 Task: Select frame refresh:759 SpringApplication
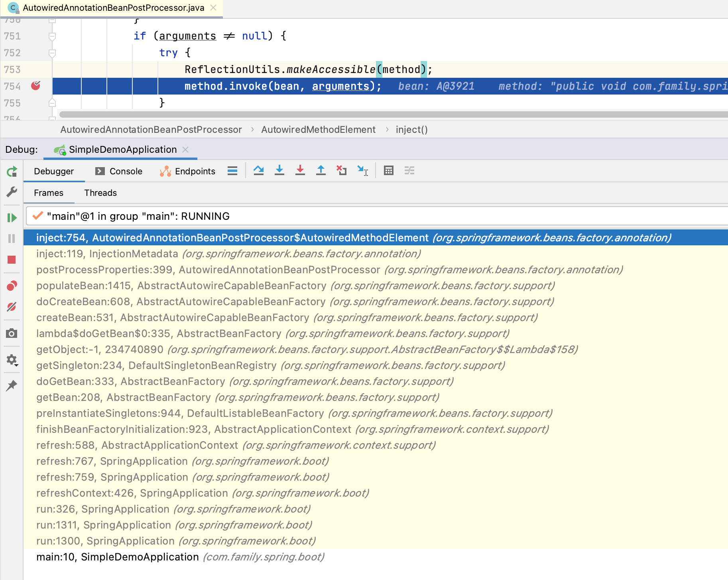point(376,477)
